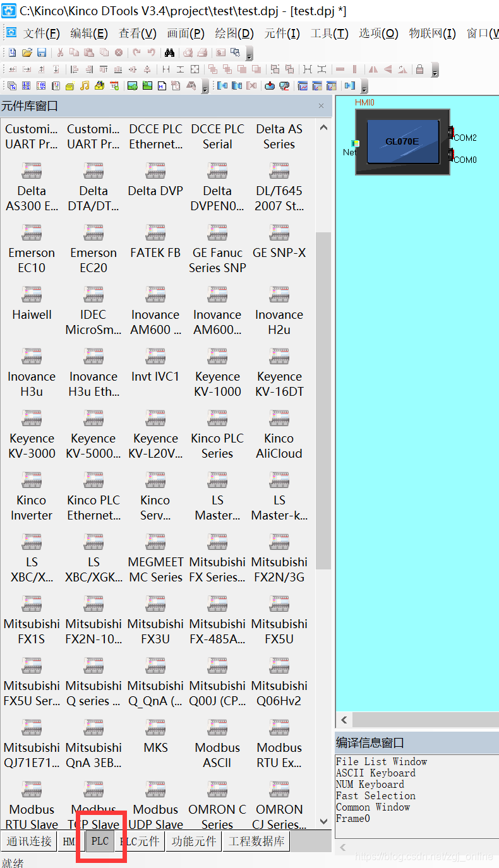The height and width of the screenshot is (868, 499).
Task: Select 'File List Window' compile message
Action: click(382, 761)
